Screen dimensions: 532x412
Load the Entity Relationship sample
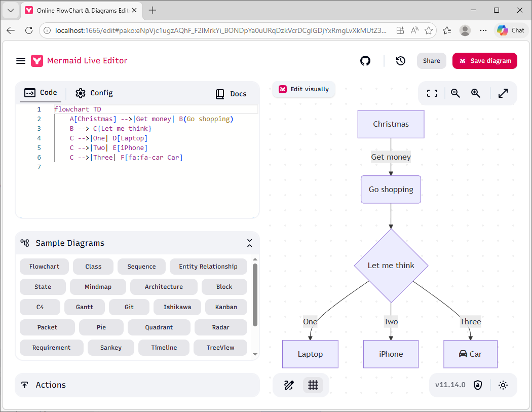208,267
